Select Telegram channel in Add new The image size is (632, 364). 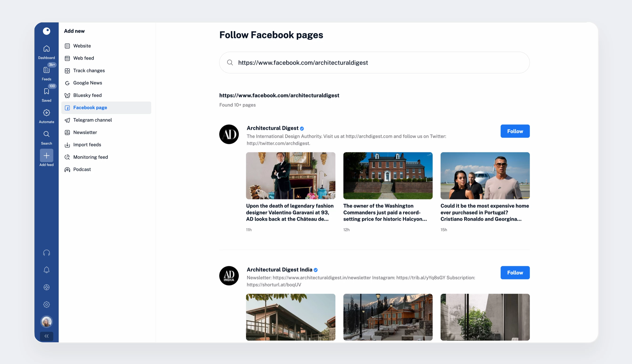(92, 120)
